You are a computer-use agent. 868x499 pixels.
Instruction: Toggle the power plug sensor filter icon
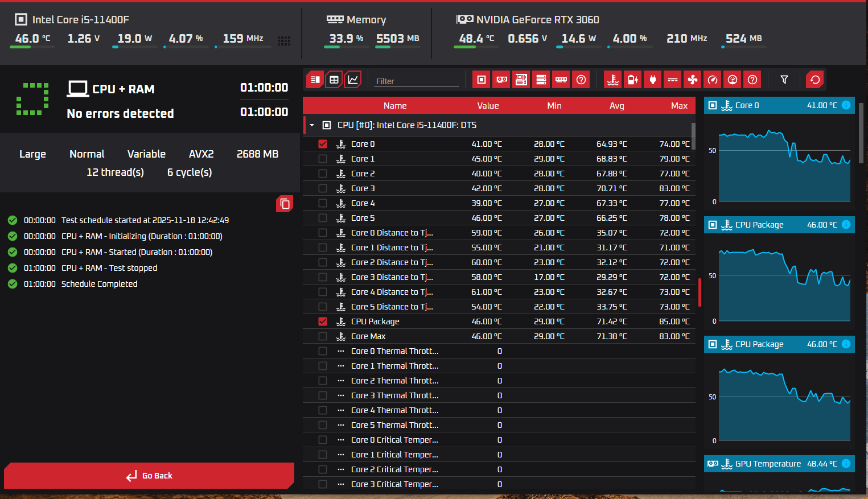point(653,80)
